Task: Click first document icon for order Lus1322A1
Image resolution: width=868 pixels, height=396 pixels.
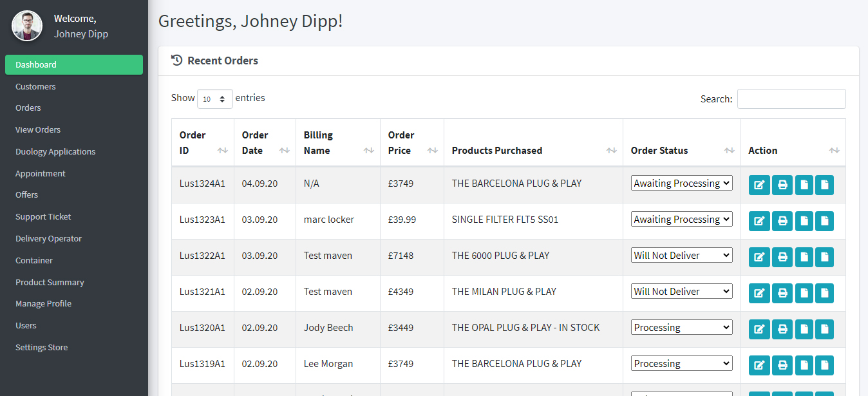Action: coord(804,257)
